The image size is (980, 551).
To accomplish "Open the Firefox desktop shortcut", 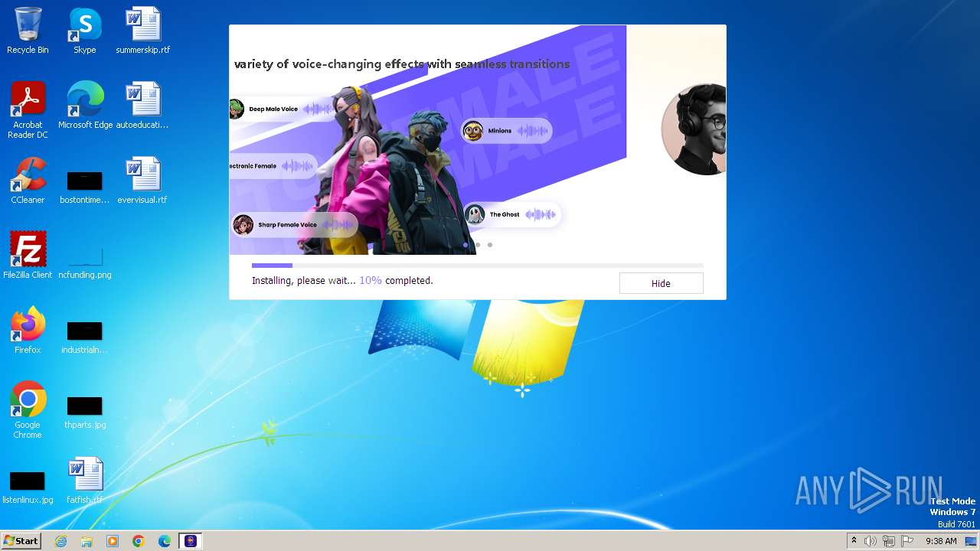I will pos(28,331).
